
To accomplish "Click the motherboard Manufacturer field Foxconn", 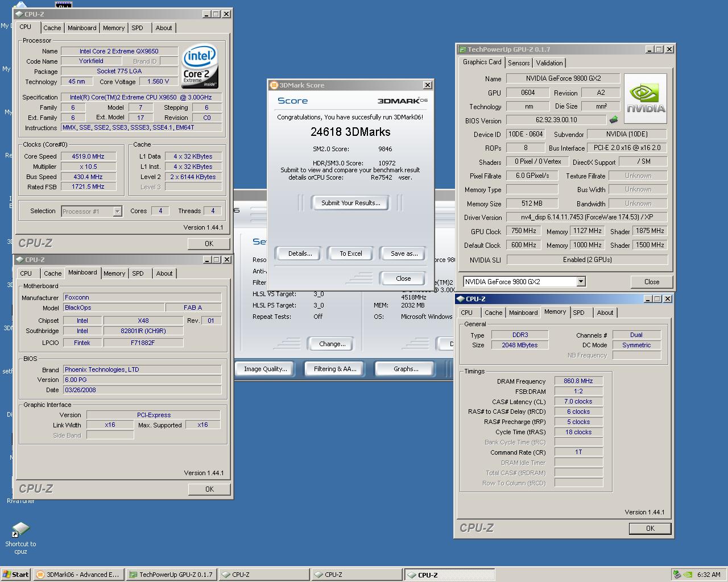I will (x=142, y=297).
